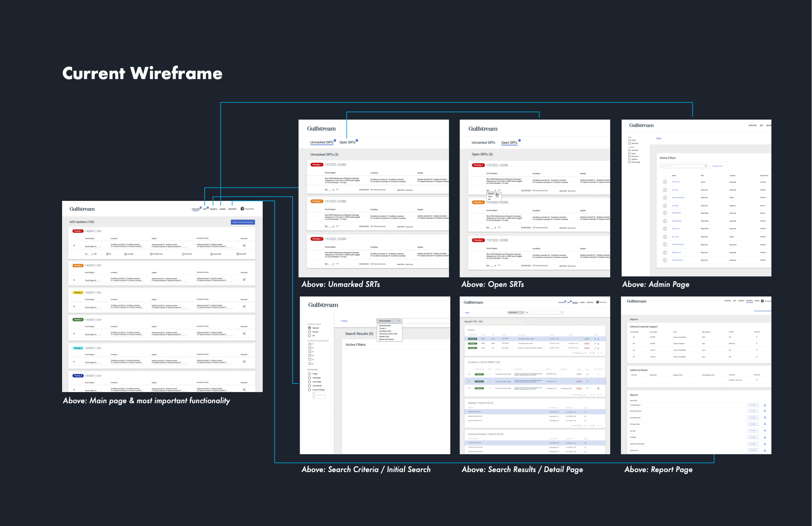
Task: Open John Smith's user name link
Action: (x=676, y=182)
